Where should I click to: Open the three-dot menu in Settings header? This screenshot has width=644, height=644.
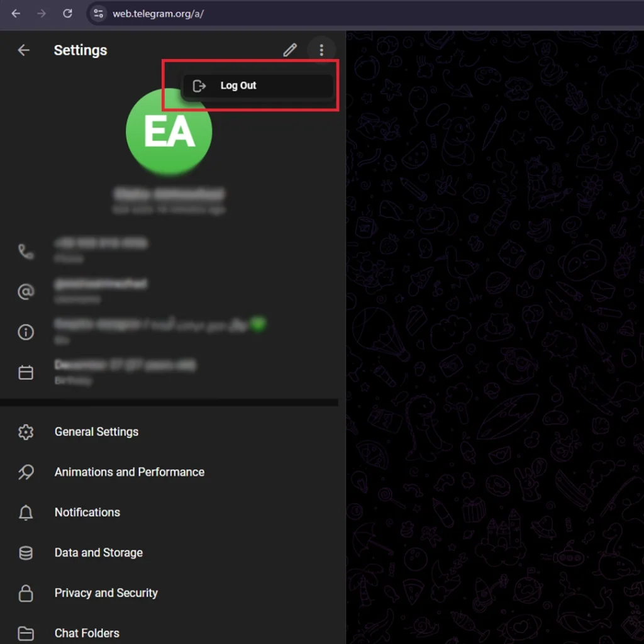(x=322, y=50)
